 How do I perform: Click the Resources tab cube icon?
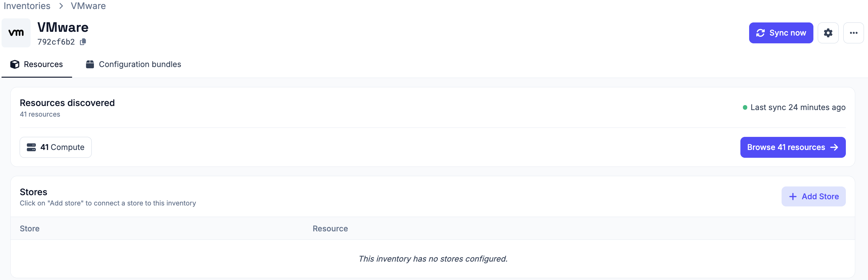tap(15, 64)
